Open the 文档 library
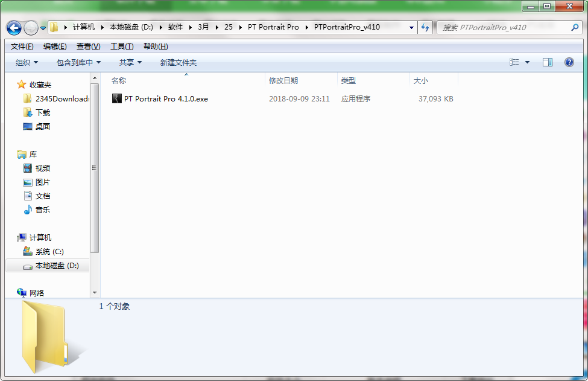588x381 pixels. point(43,196)
